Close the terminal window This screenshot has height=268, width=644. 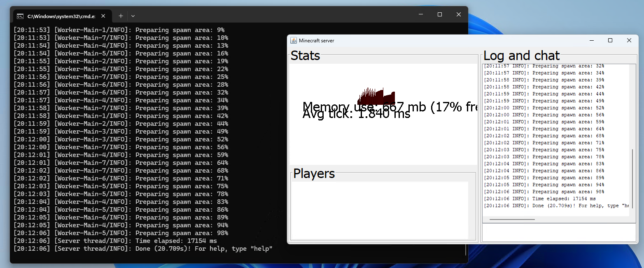[x=459, y=14]
